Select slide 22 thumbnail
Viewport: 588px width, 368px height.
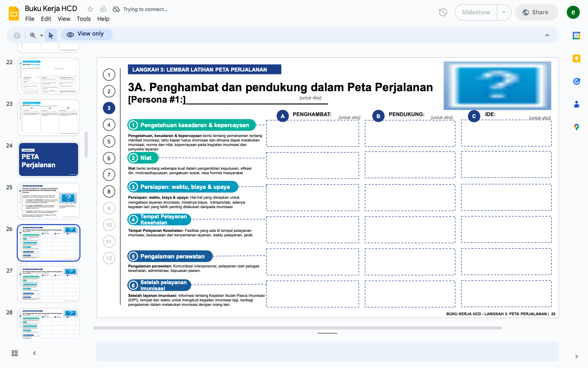click(49, 76)
